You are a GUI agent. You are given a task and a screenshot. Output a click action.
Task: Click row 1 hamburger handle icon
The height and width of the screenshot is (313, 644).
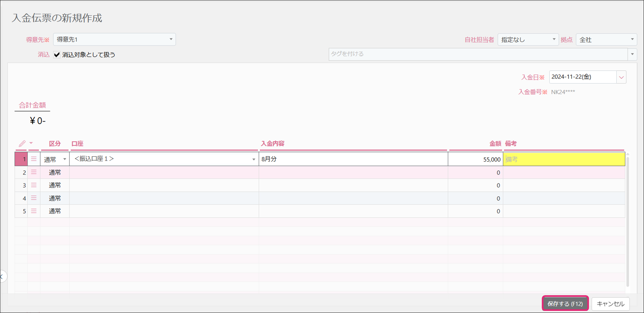(x=34, y=159)
